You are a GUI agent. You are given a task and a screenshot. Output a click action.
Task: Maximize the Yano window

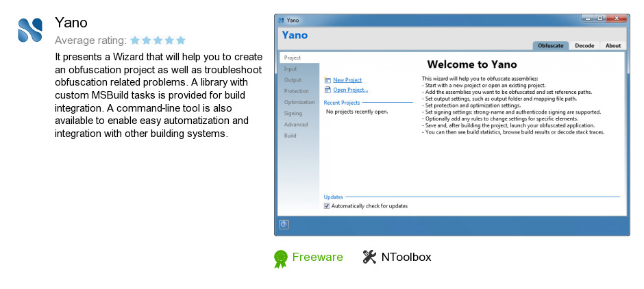pos(599,18)
